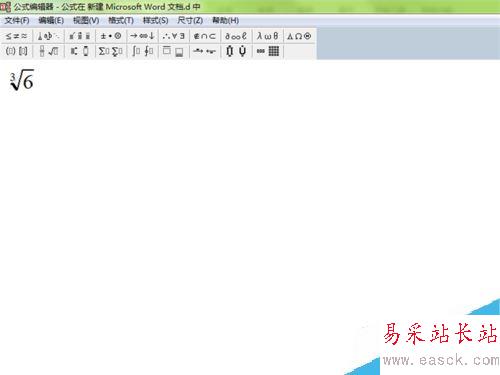Viewport: 500px width, 375px height.
Task: Click the radicand 6 in the formula
Action: [x=28, y=82]
